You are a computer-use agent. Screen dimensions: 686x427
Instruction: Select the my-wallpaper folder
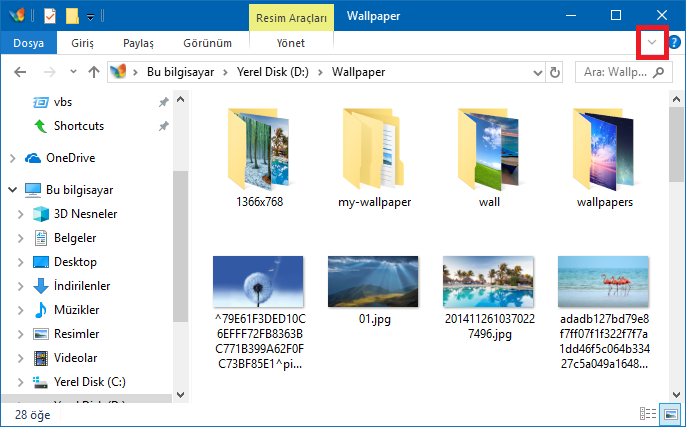(x=374, y=158)
